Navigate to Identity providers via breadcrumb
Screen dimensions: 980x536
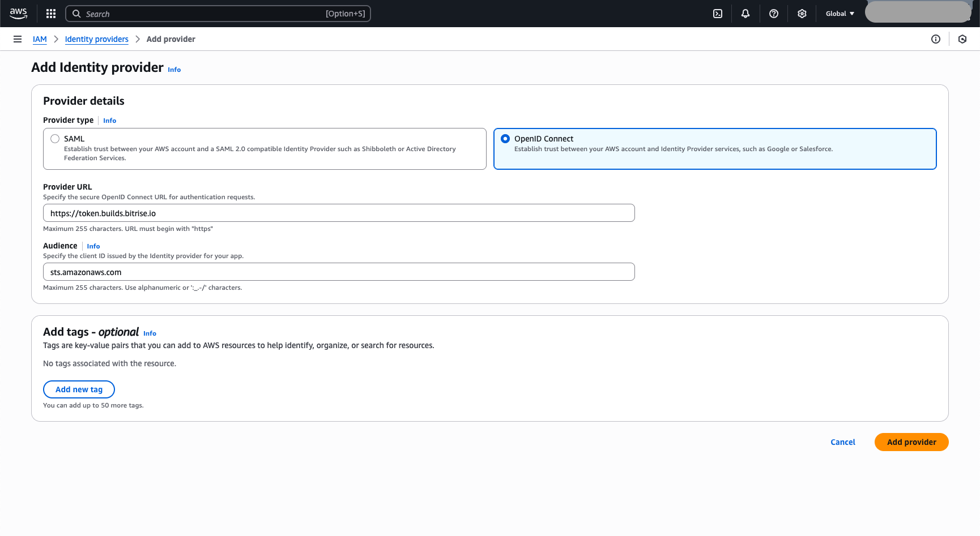[x=96, y=39]
